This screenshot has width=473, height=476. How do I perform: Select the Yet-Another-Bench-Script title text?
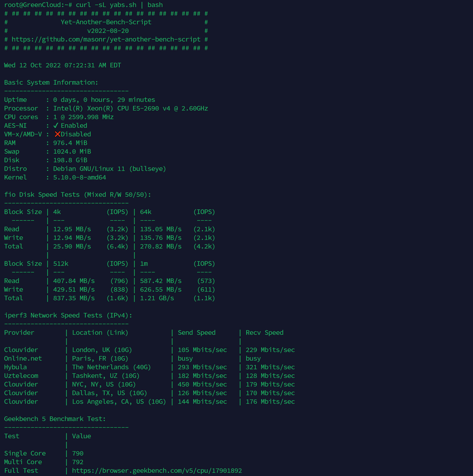[106, 22]
